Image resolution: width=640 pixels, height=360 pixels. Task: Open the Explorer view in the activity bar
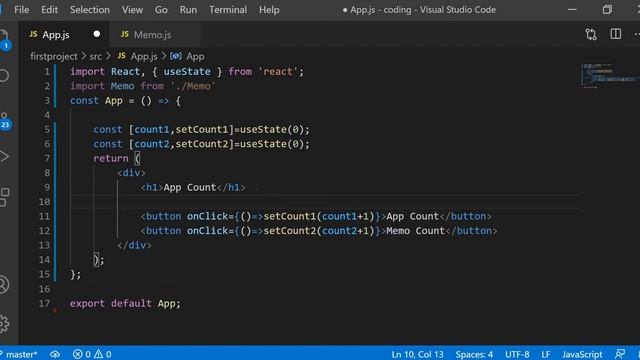click(x=4, y=39)
